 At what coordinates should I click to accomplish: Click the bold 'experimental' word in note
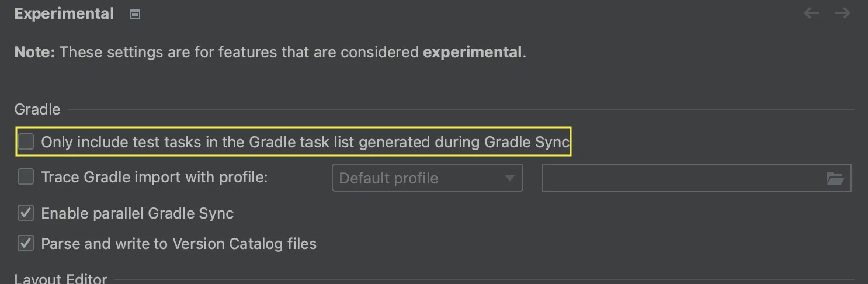click(x=472, y=52)
